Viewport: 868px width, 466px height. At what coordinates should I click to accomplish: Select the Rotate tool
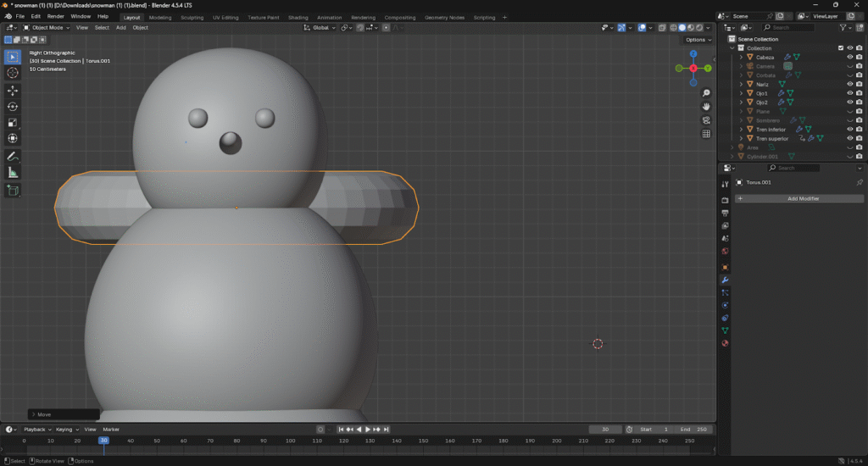click(x=13, y=107)
